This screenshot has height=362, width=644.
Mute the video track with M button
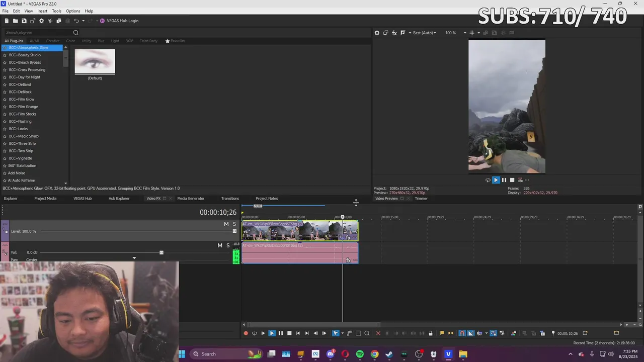[x=226, y=224]
